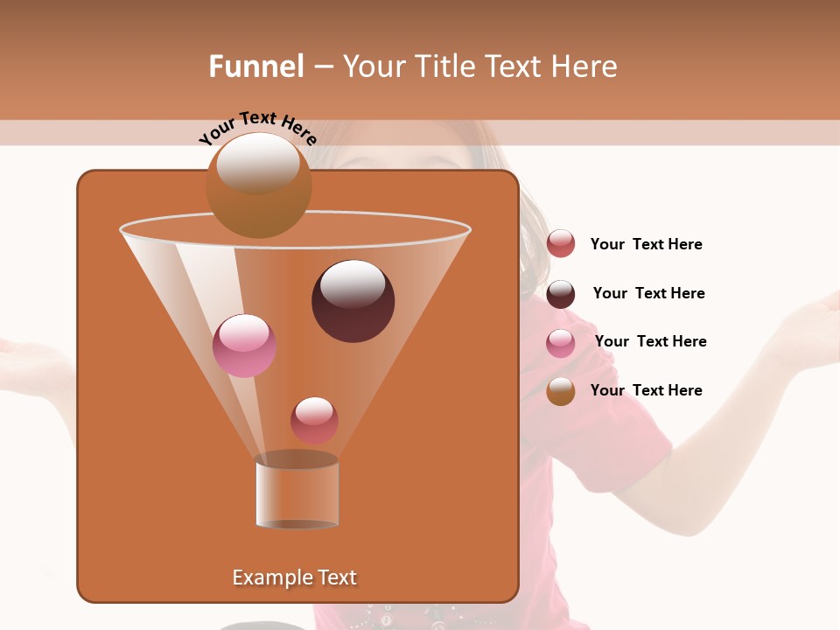Click the third 'Your Text Here' legend label
Screen dimensions: 840x630
[651, 341]
